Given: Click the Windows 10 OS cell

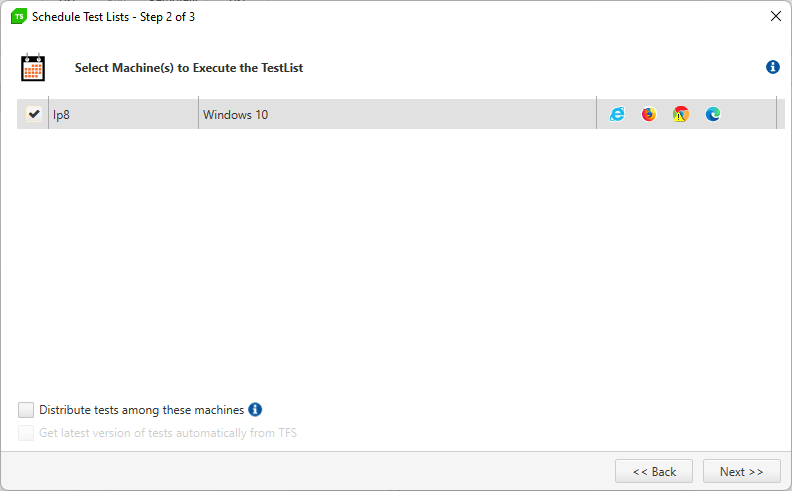Looking at the screenshot, I should click(x=397, y=114).
